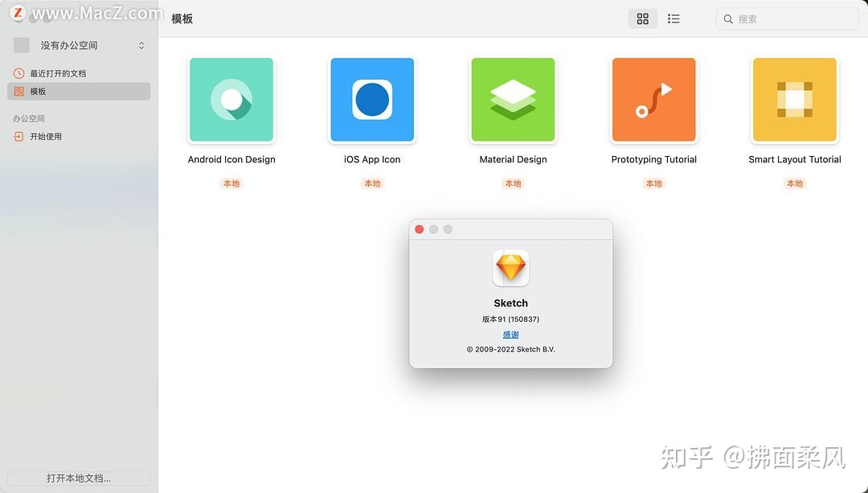Open the Android Icon Design template thumbnail

coord(231,100)
